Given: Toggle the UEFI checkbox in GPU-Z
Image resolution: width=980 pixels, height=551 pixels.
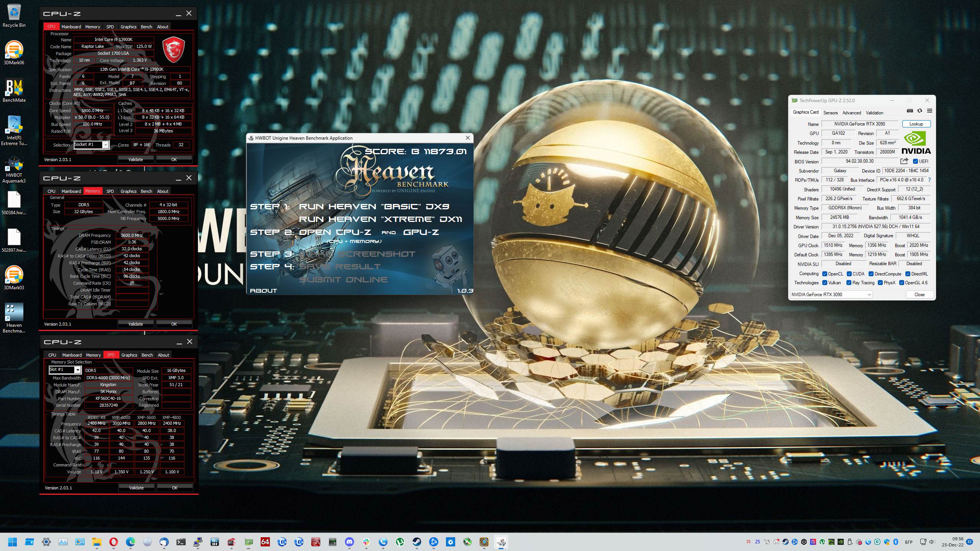Looking at the screenshot, I should tap(915, 161).
